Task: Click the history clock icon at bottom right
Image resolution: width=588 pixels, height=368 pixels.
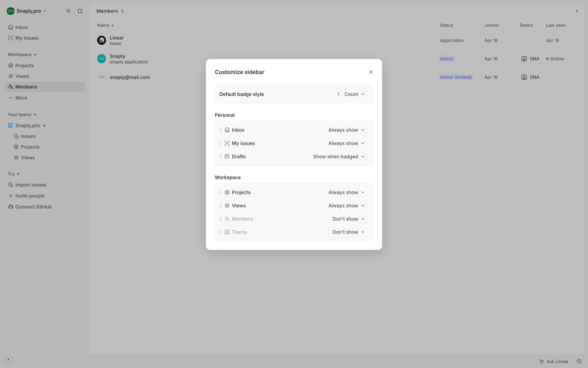Action: point(579,361)
